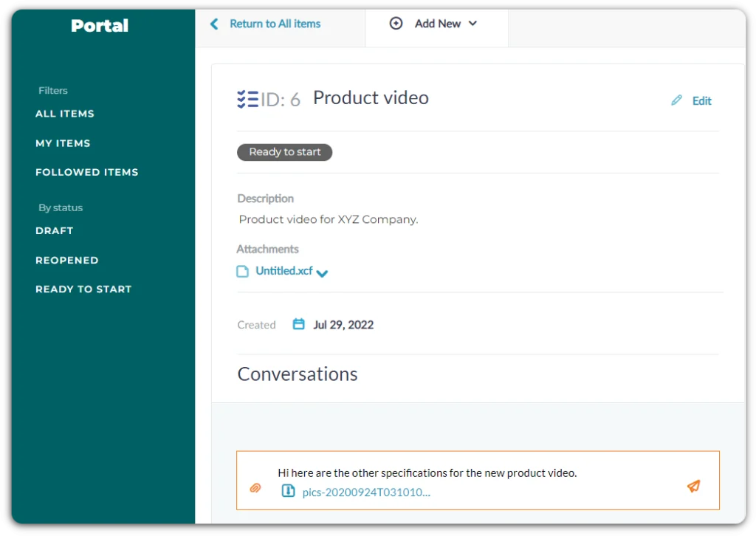
Task: Click the download icon beside pics file
Action: click(289, 491)
